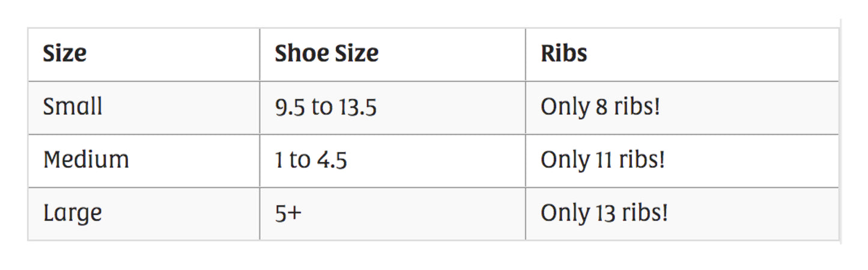Click the Size column header

click(x=65, y=54)
